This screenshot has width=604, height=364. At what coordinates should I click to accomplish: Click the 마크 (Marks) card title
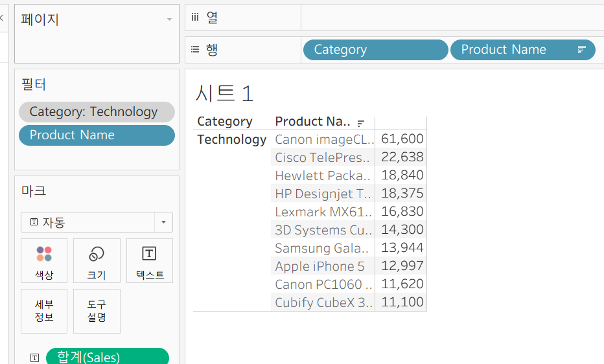[x=34, y=190]
